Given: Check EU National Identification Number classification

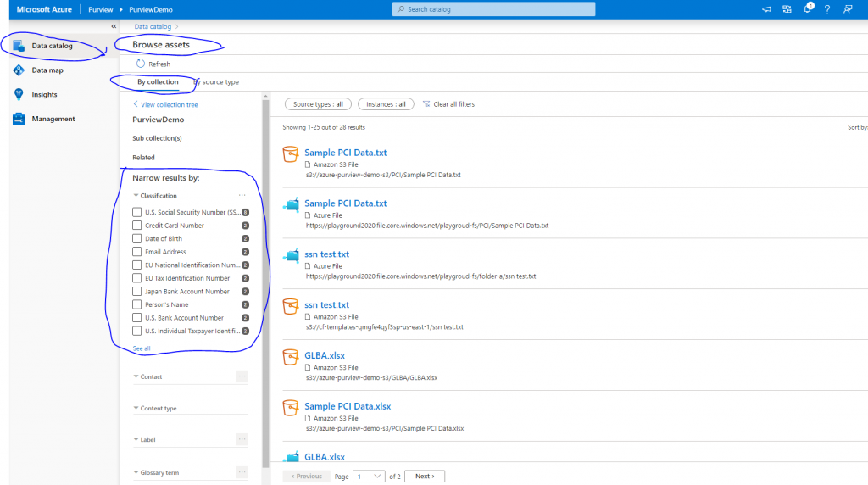Looking at the screenshot, I should point(136,265).
